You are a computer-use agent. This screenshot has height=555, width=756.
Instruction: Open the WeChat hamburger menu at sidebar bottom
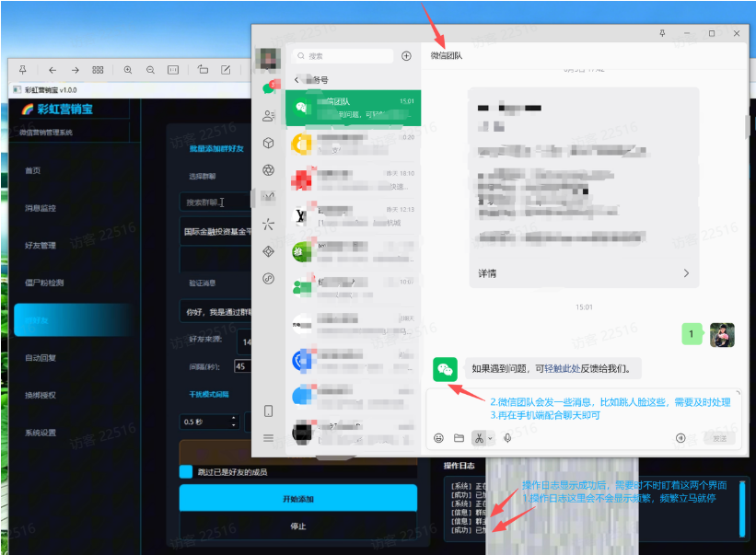(269, 438)
